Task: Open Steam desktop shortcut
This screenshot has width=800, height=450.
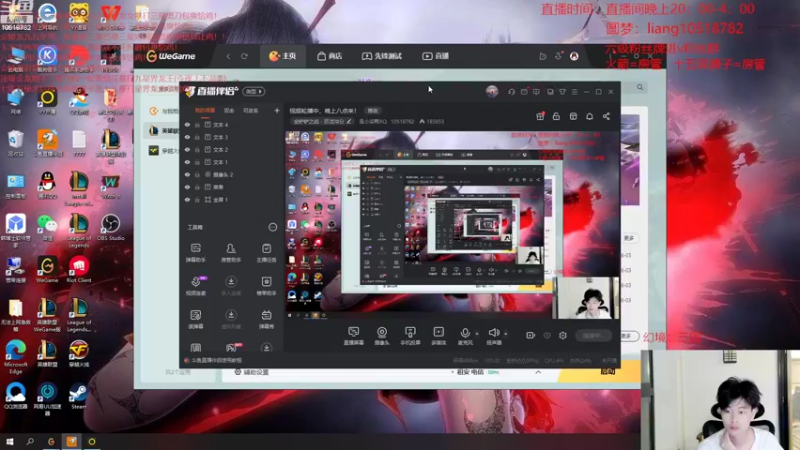Action: pyautogui.click(x=78, y=396)
